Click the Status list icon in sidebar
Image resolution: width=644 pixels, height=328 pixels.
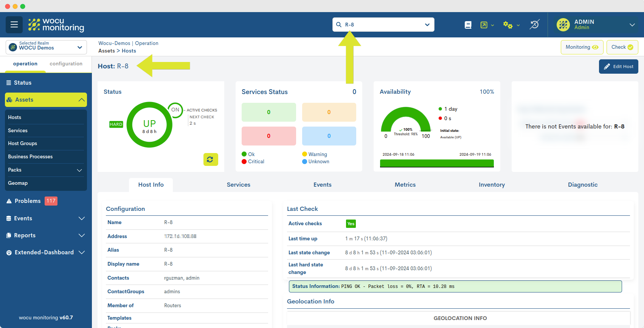point(9,83)
